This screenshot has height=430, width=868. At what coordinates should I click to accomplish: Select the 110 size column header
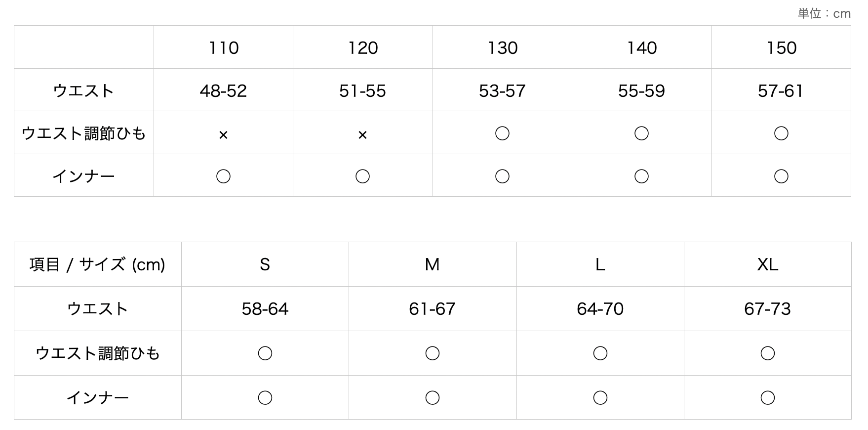click(224, 48)
